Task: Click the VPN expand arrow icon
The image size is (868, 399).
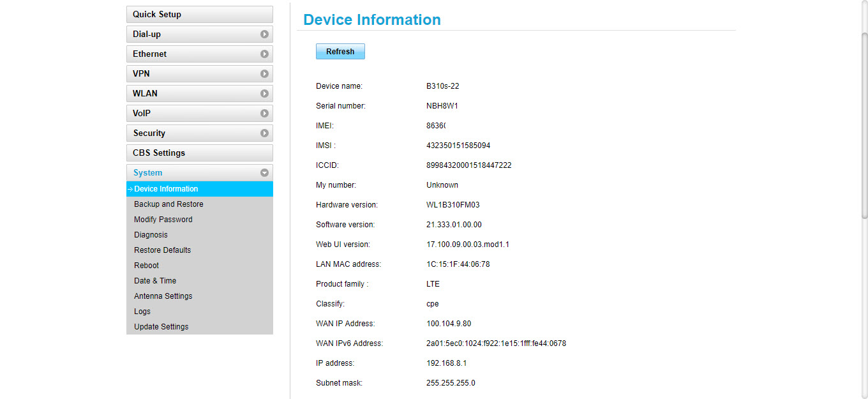Action: pos(264,74)
